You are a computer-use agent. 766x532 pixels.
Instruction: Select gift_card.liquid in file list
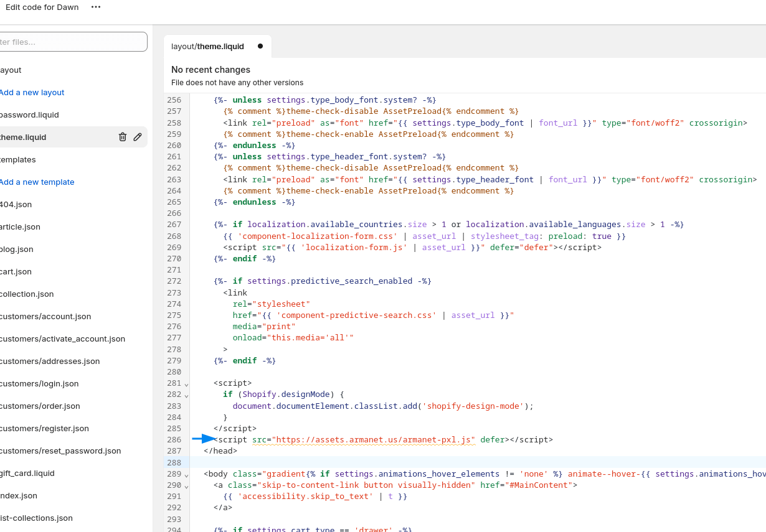tap(27, 473)
